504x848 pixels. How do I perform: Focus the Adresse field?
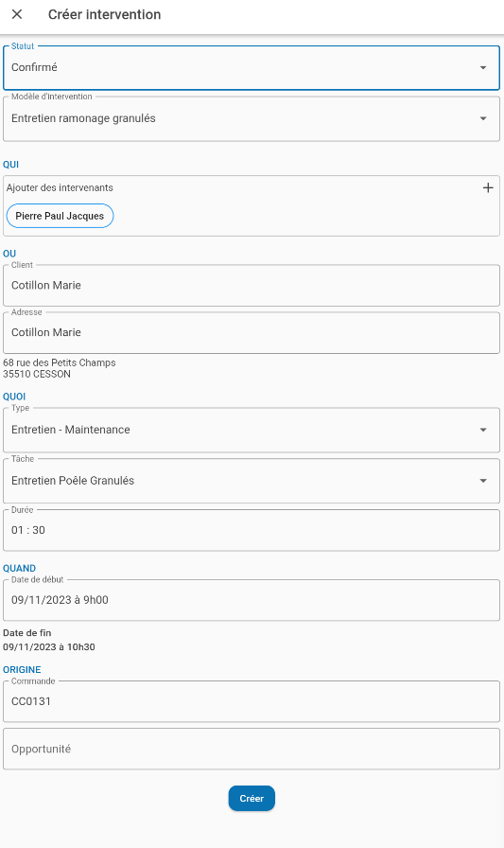pyautogui.click(x=252, y=332)
